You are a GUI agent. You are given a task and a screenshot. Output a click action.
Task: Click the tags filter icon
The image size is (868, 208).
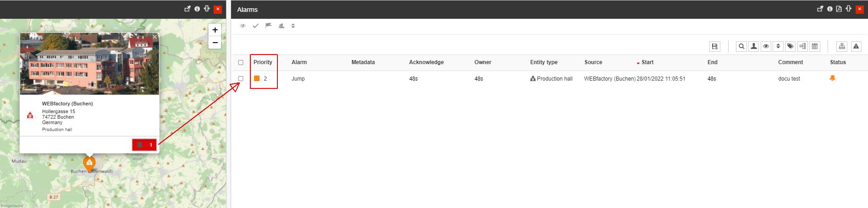(x=790, y=46)
